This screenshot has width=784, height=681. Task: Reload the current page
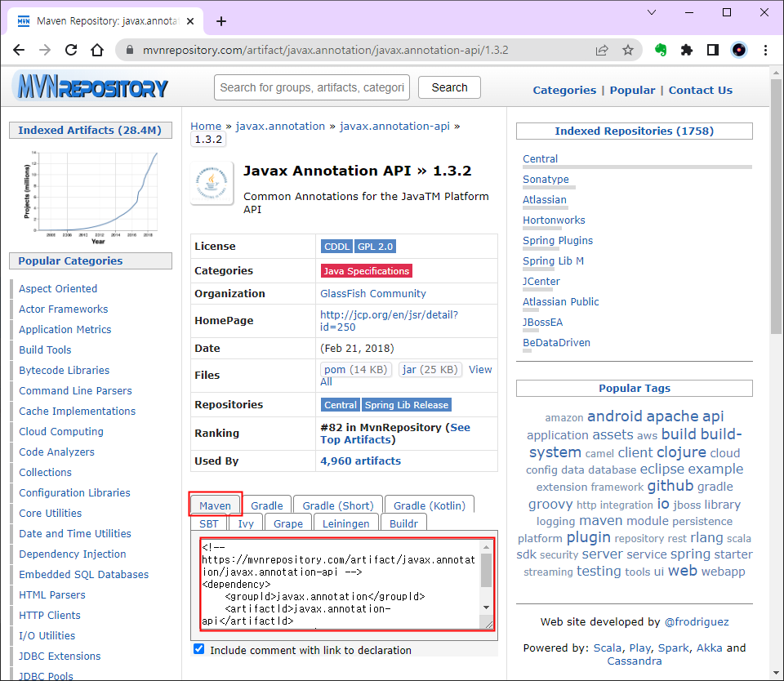point(71,50)
